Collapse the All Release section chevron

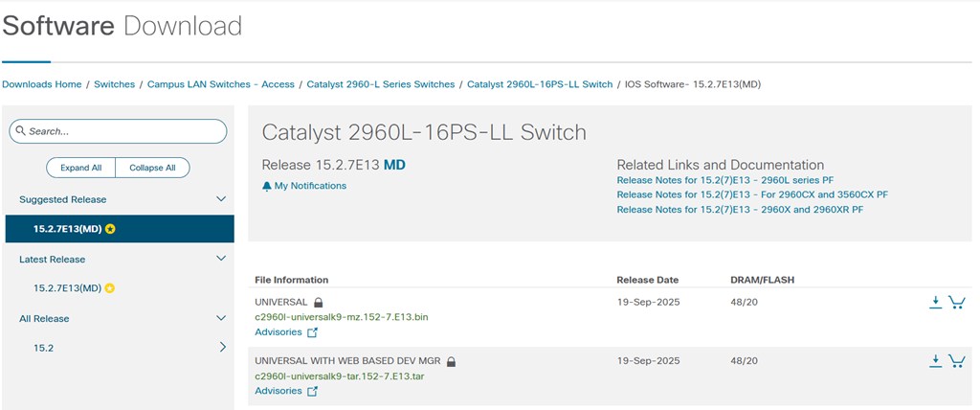click(221, 318)
